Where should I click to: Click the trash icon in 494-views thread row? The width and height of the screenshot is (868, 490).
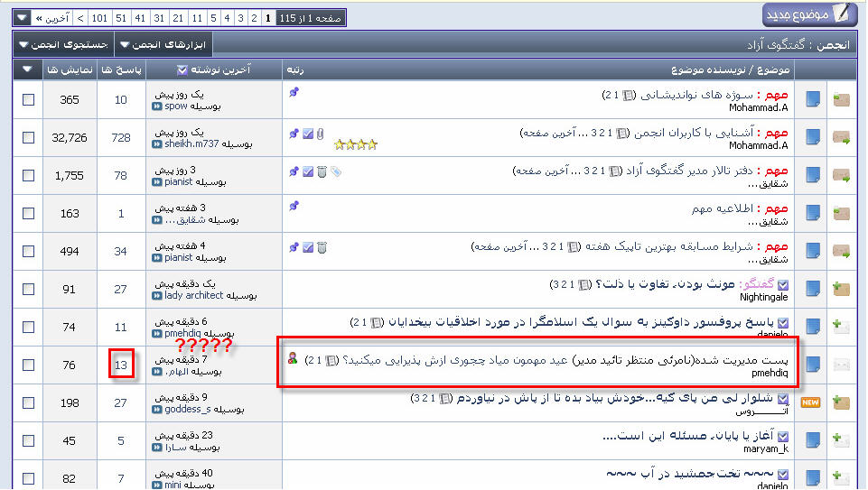[322, 246]
